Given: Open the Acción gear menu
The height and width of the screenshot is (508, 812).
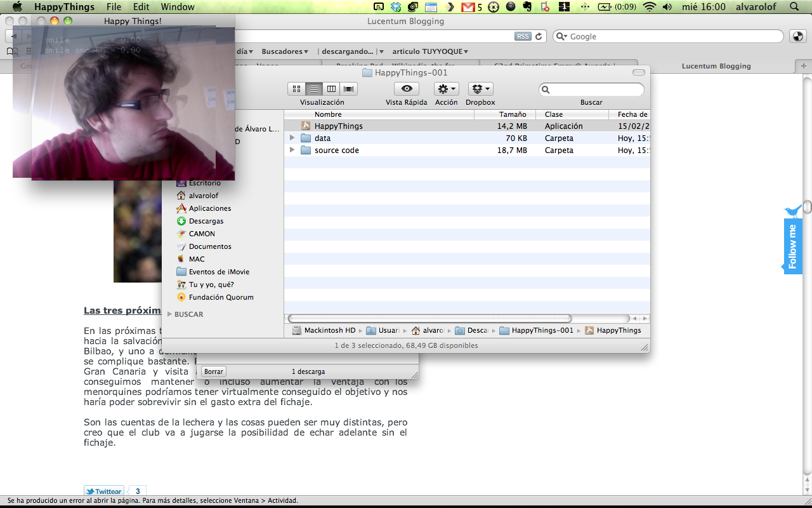Looking at the screenshot, I should click(447, 89).
